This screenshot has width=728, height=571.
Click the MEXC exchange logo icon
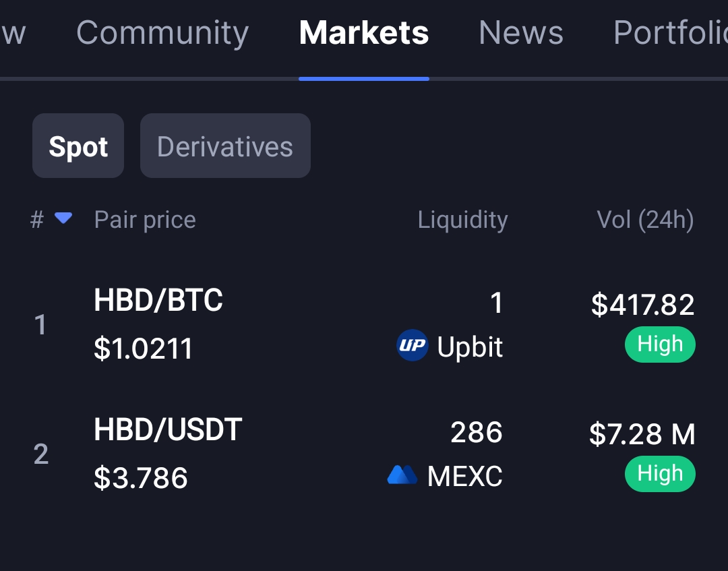click(402, 475)
